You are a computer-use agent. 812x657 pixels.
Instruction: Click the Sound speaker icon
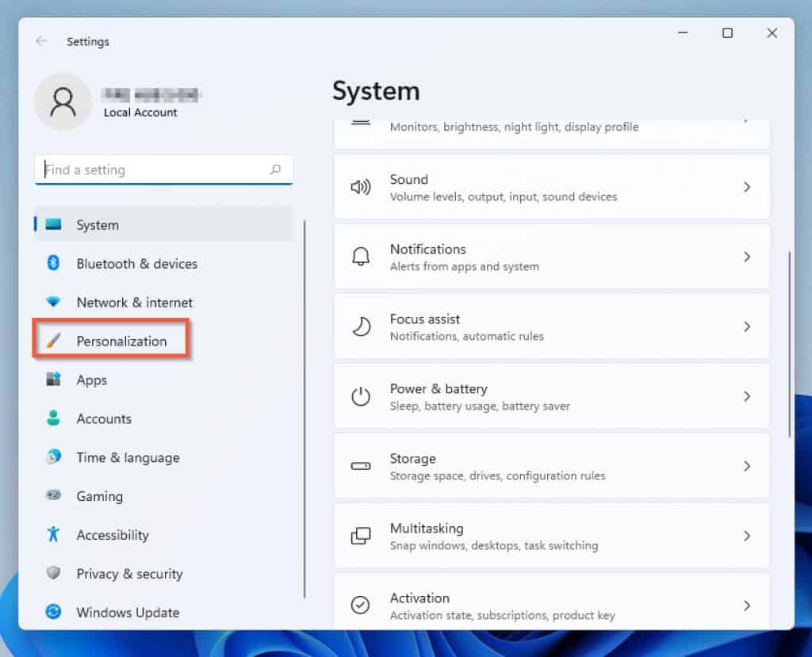(361, 187)
